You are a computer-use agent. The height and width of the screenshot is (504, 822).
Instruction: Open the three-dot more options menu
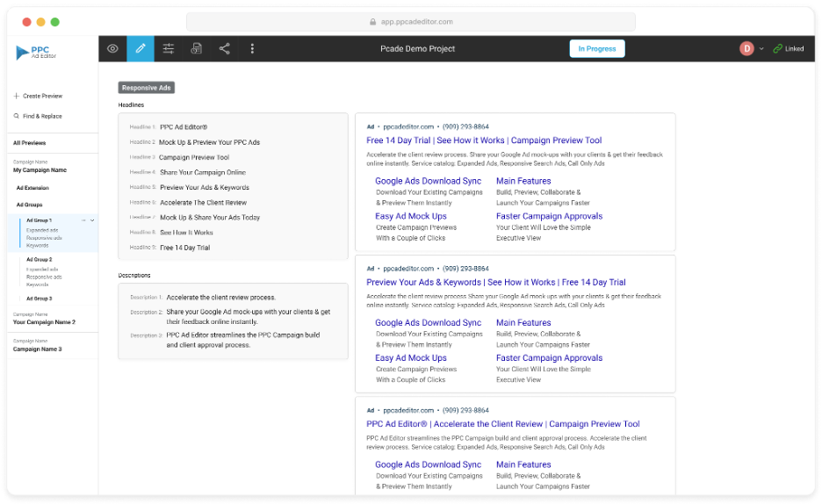pyautogui.click(x=252, y=48)
